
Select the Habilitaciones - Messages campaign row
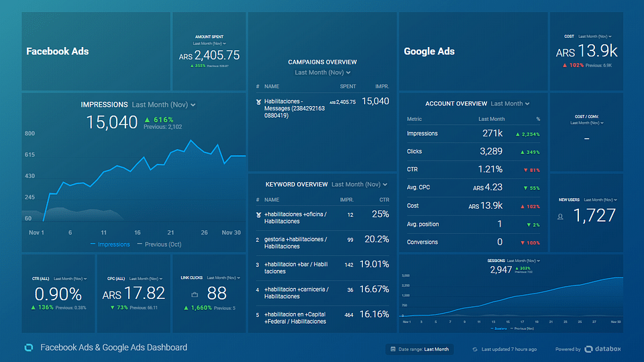pos(323,108)
